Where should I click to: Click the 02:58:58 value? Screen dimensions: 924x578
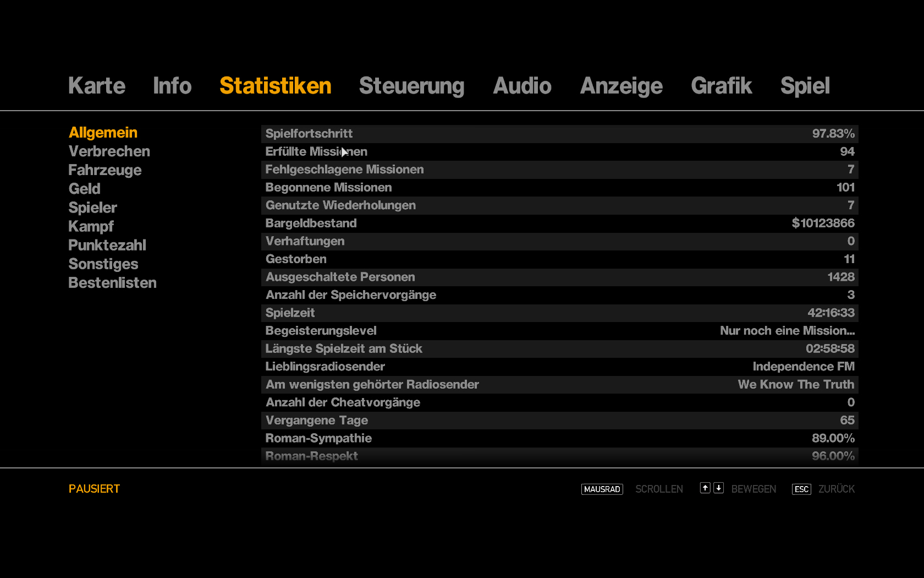(x=831, y=348)
